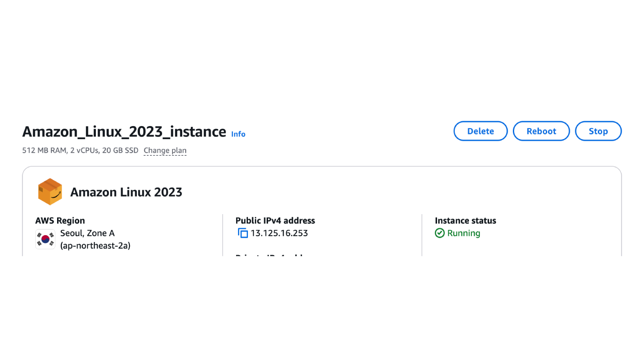
Task: Click the Amazon_Linux_2023_instance title
Action: click(x=124, y=132)
